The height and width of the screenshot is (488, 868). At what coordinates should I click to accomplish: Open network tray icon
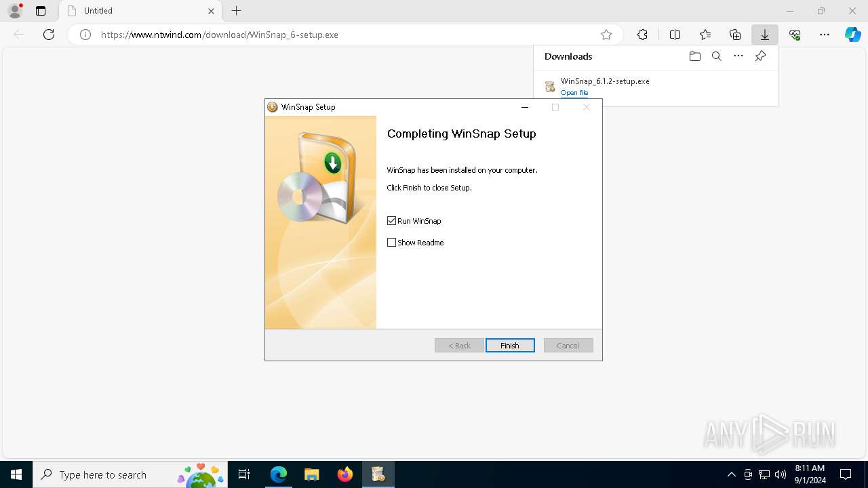pos(764,474)
